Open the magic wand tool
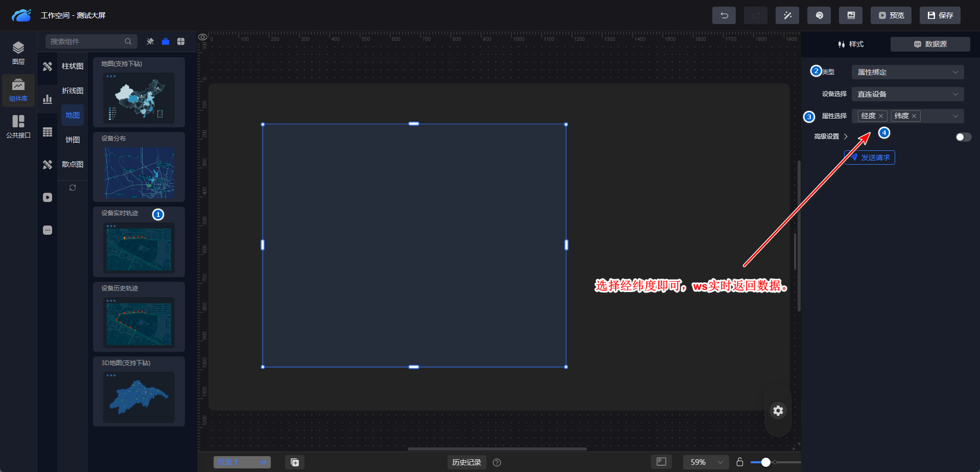 tap(787, 15)
